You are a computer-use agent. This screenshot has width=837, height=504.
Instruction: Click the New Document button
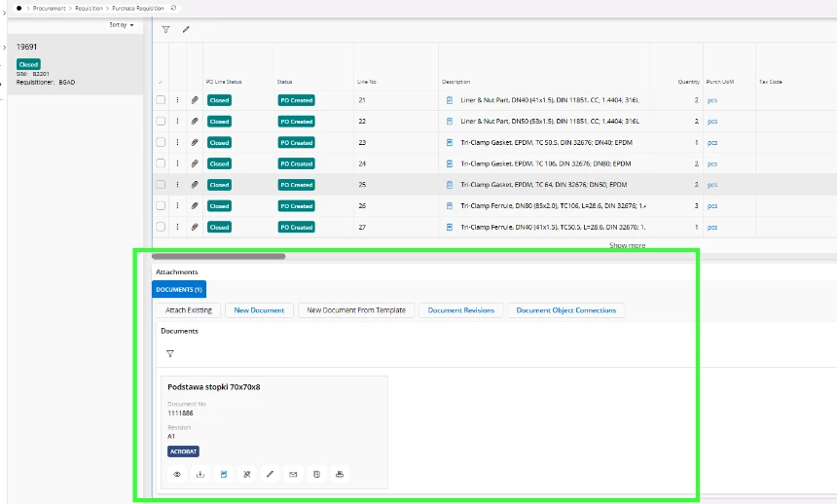[259, 310]
